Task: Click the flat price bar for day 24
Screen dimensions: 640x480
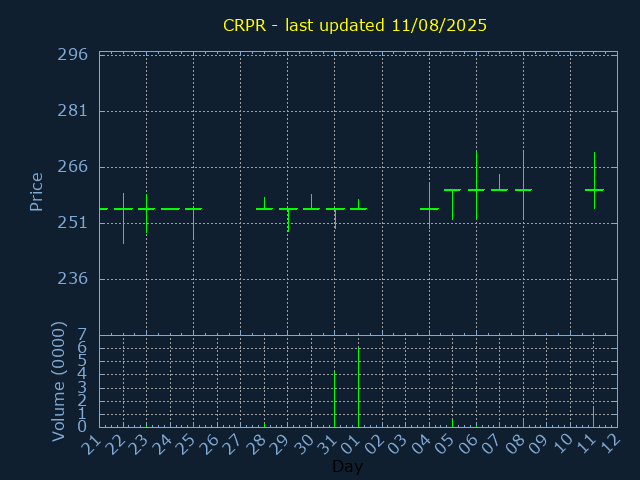Action: point(170,209)
